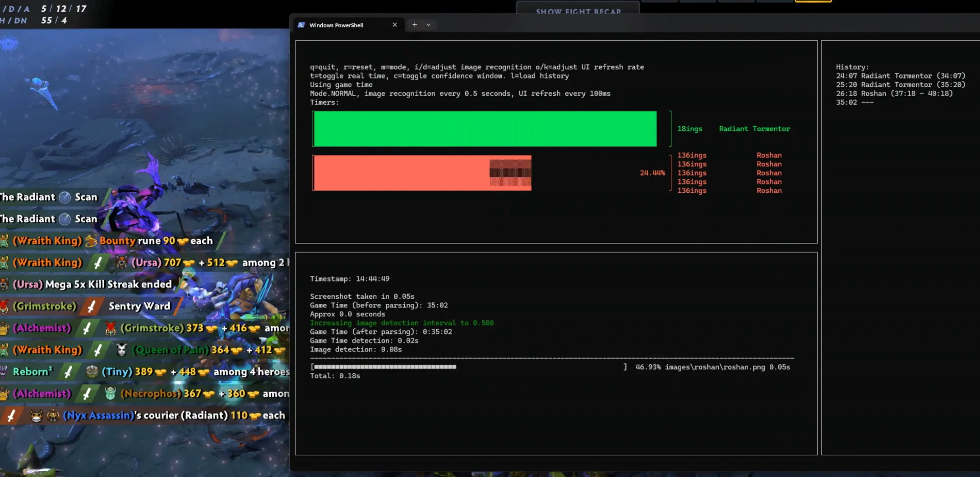980x477 pixels.
Task: Click the "History:" heading
Action: point(852,67)
